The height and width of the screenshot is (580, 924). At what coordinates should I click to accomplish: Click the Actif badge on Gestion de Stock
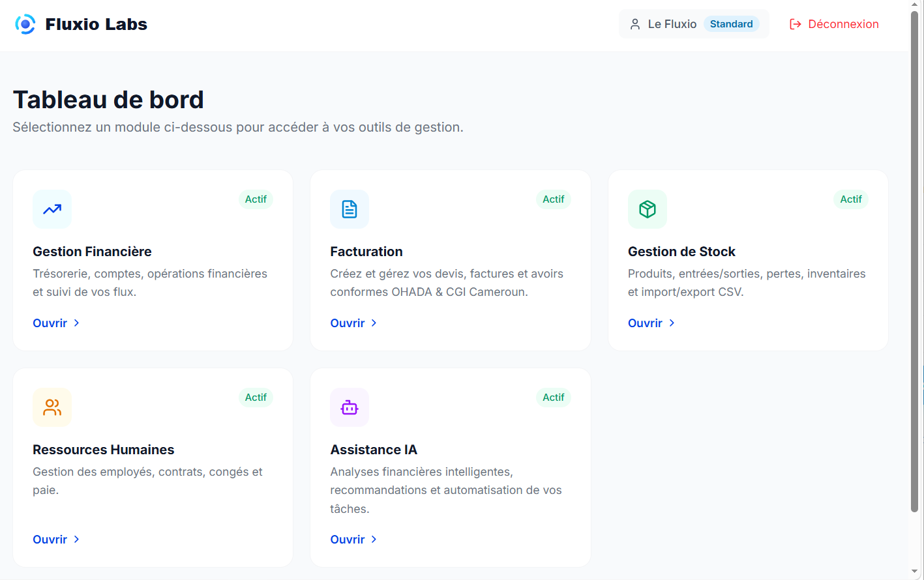click(x=851, y=199)
